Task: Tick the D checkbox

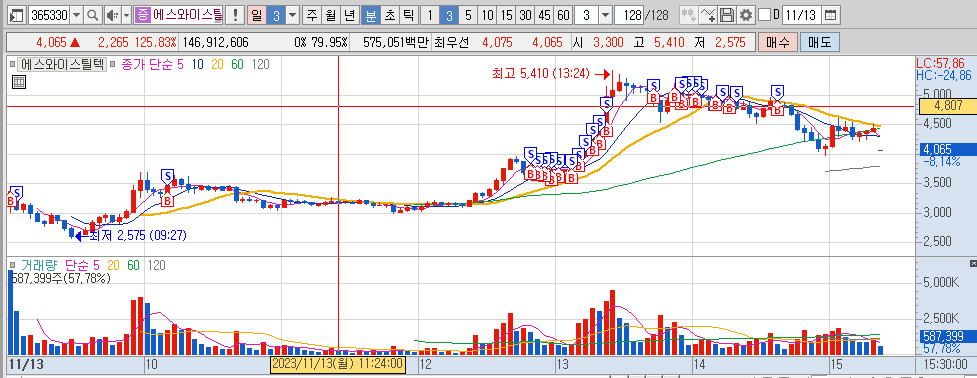Action: (x=764, y=15)
